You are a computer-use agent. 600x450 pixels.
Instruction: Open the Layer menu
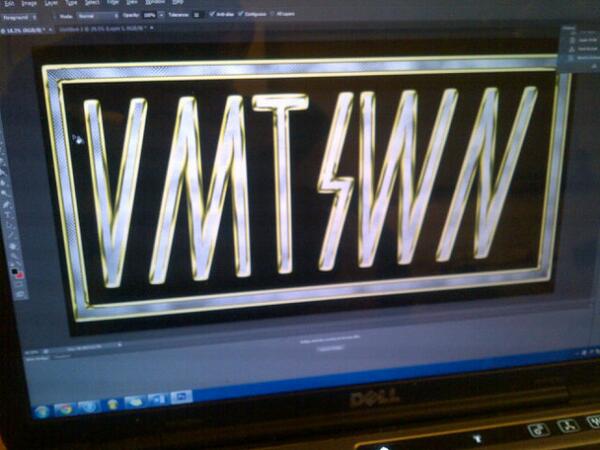[x=51, y=3]
